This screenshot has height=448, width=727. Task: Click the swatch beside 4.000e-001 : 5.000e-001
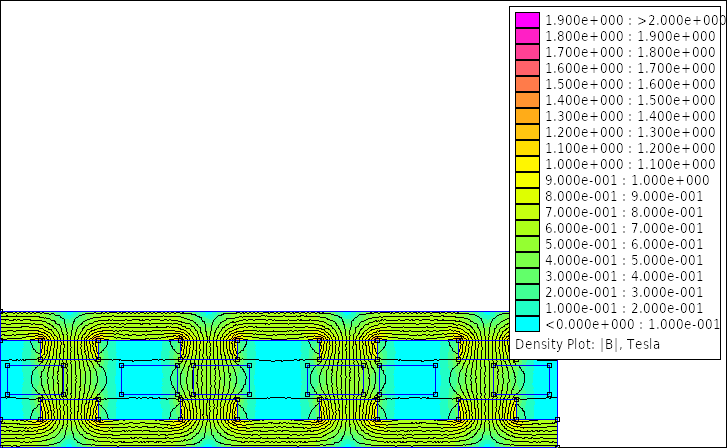(x=527, y=260)
